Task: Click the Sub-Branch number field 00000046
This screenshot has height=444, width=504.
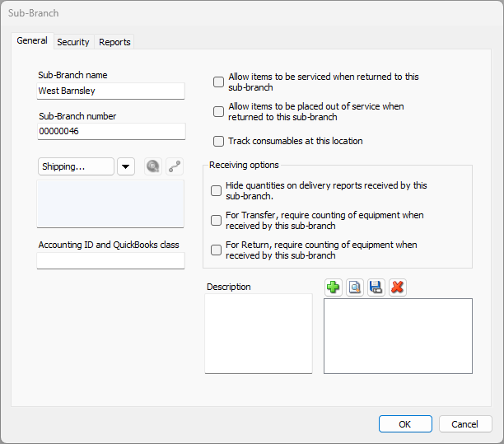Action: (111, 132)
